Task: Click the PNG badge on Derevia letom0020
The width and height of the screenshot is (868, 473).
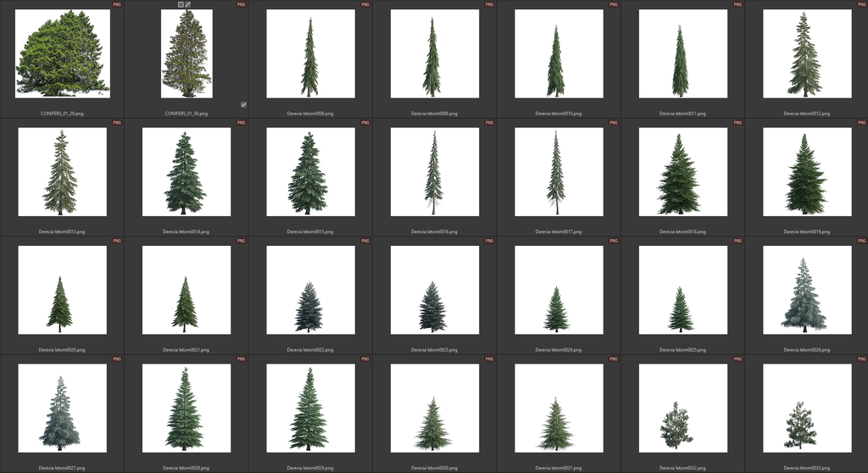Action: [x=117, y=241]
